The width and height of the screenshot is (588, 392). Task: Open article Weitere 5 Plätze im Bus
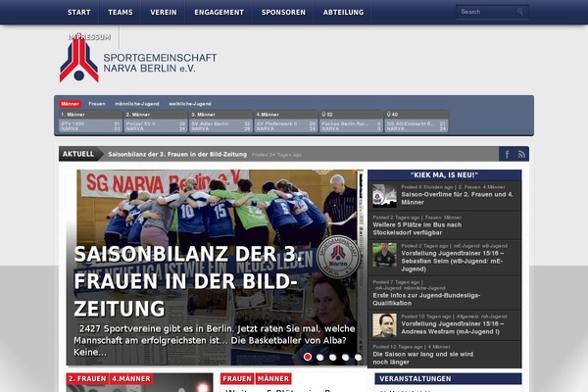(x=417, y=228)
